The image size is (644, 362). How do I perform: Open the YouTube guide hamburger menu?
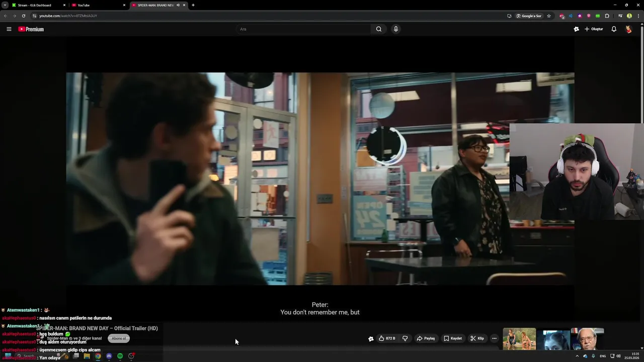(x=9, y=29)
